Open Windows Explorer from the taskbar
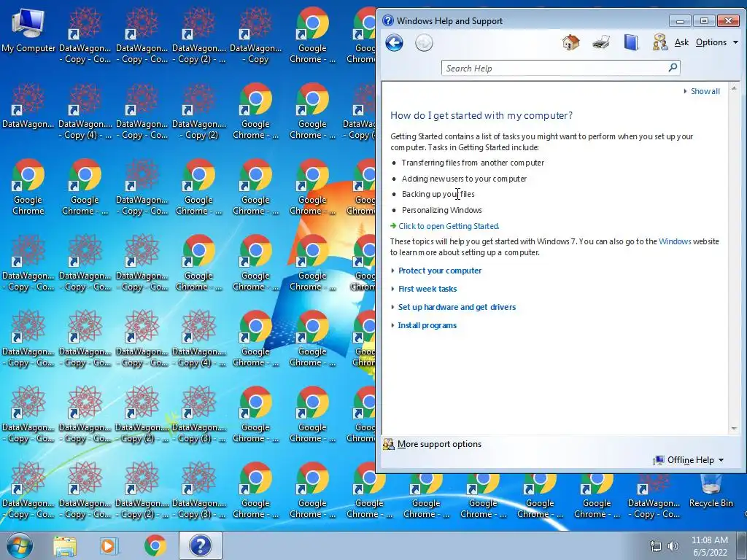 pyautogui.click(x=65, y=545)
